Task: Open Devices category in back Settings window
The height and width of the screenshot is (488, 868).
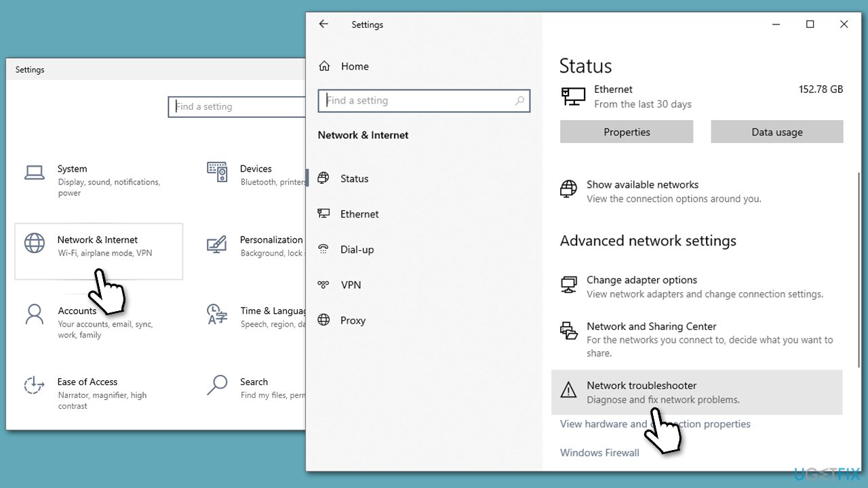Action: (256, 175)
